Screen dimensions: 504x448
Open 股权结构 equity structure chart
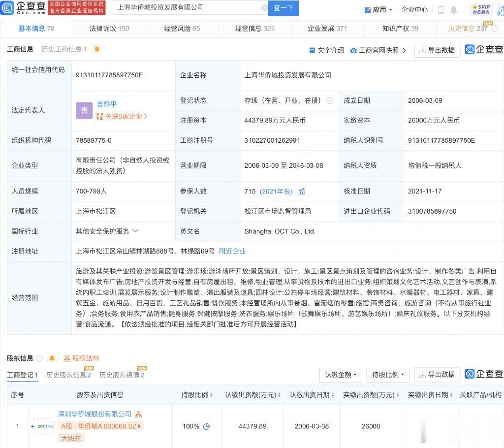[x=81, y=358]
